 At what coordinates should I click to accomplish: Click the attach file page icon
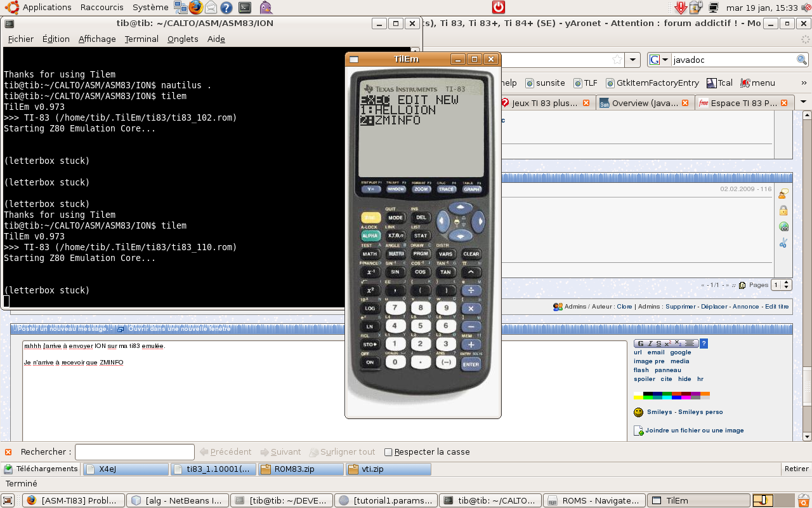coord(639,431)
